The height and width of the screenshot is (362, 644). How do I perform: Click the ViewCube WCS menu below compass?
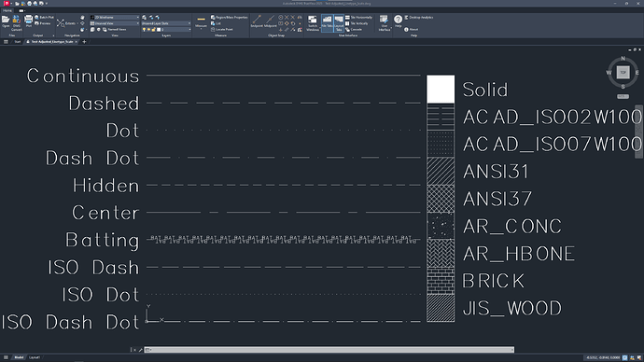(623, 96)
